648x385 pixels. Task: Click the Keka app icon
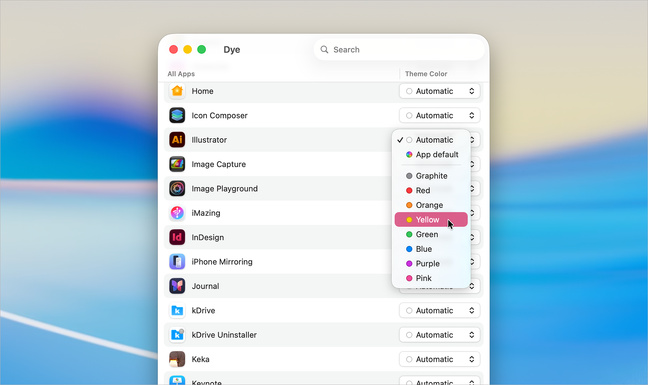click(177, 359)
